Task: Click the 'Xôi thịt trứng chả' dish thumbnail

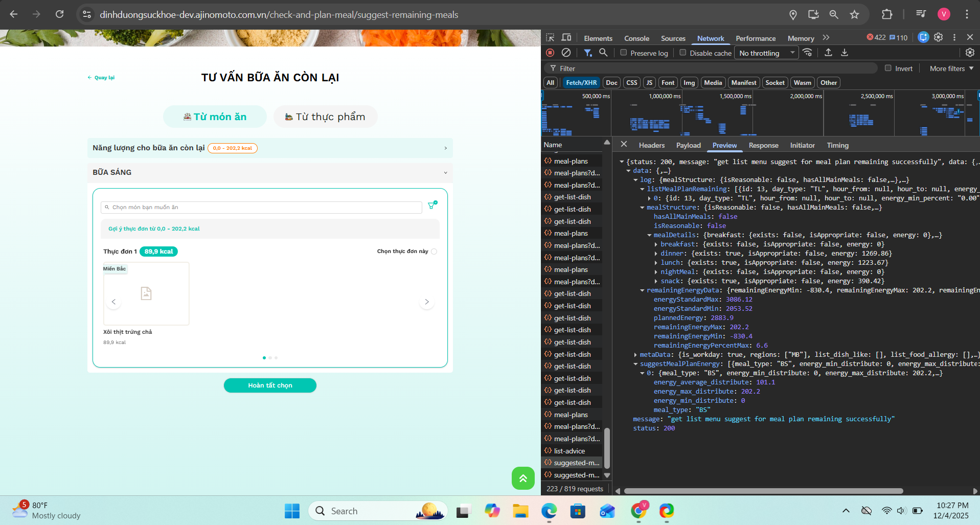Action: coord(146,293)
